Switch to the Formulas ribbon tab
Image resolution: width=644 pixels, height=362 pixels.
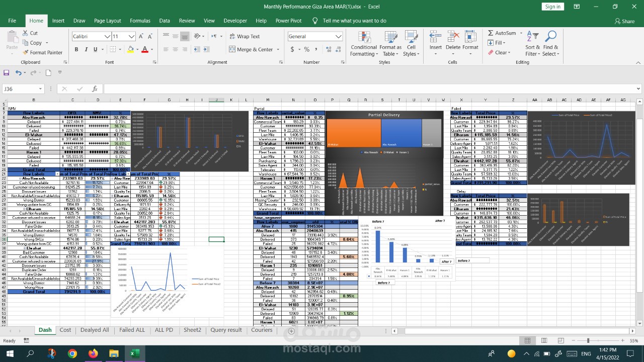click(140, 21)
